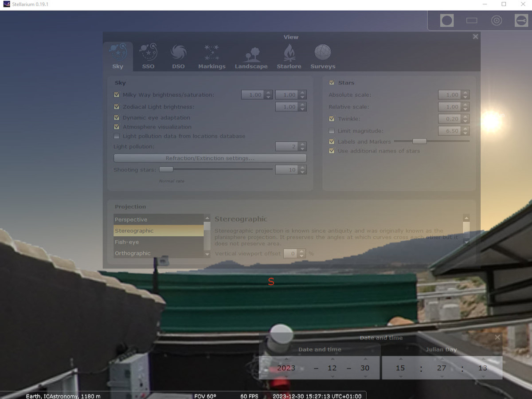The height and width of the screenshot is (399, 532).
Task: Disable Milky Way brightness/saturation checkbox
Action: (x=117, y=94)
